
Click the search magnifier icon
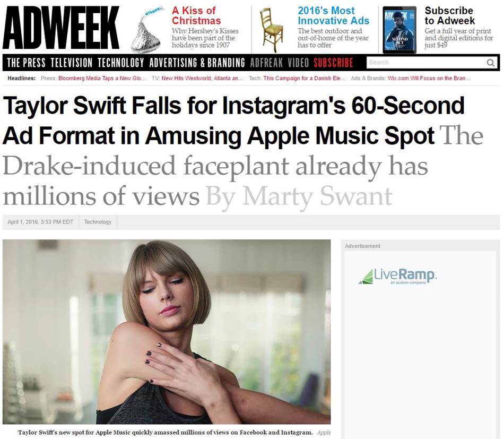[x=490, y=63]
